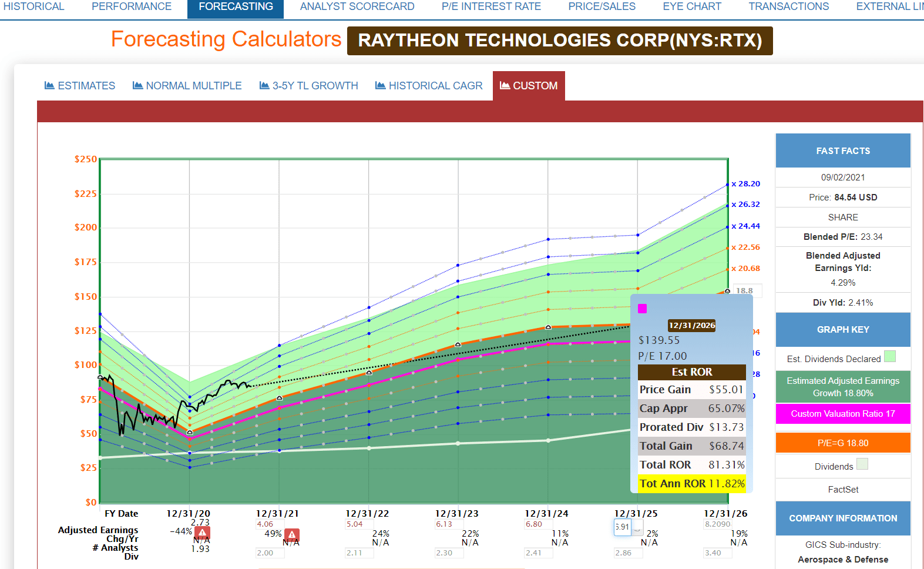
Task: Click the RAYTHEON TECHNOLOGIES CORP(NYS:RTX) title badge
Action: (560, 41)
